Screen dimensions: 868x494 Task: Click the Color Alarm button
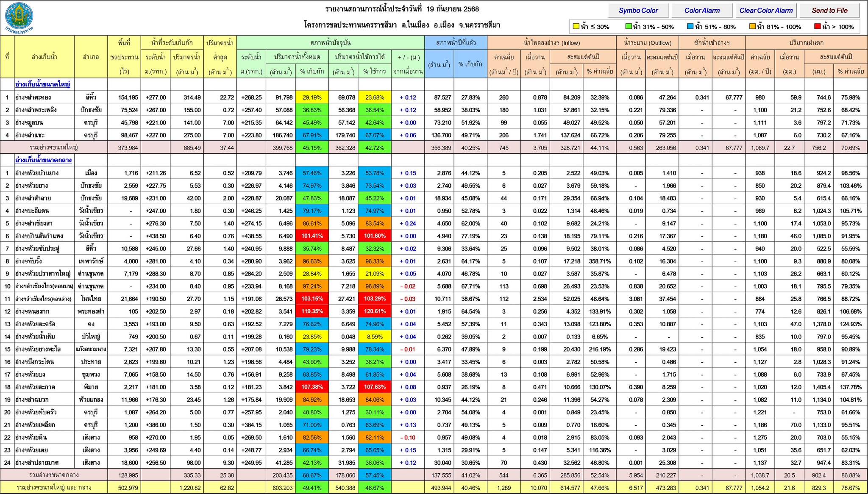702,11
